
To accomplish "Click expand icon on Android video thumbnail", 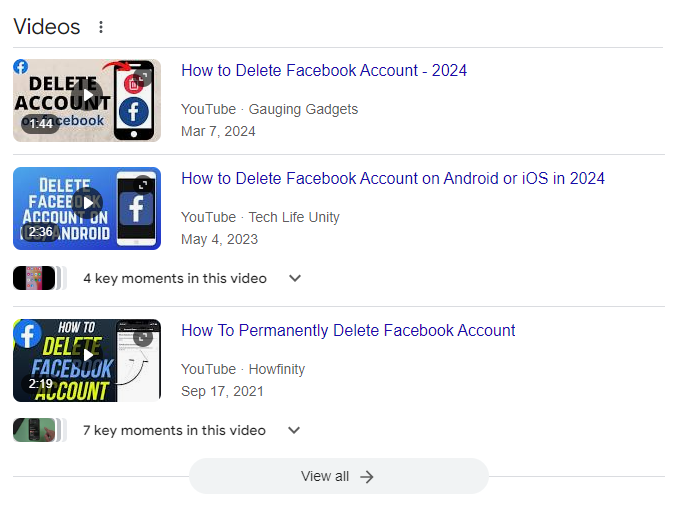I will coord(143,185).
